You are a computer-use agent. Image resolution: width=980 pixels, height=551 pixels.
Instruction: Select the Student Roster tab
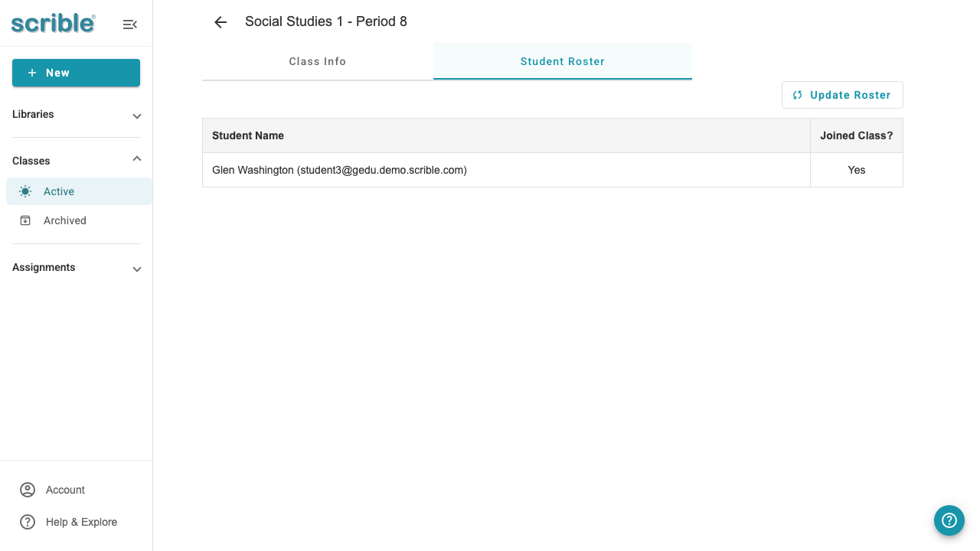click(563, 61)
